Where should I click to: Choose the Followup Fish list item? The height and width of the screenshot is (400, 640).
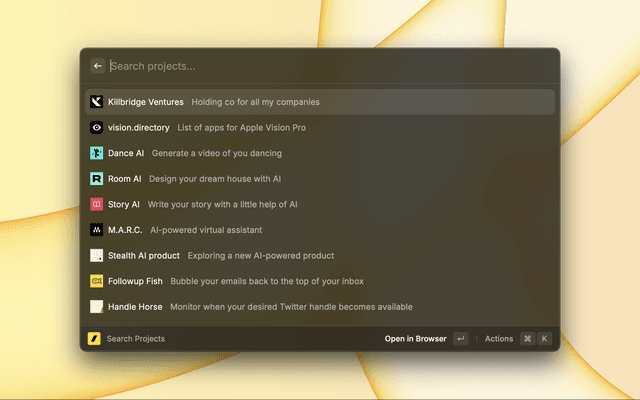pyautogui.click(x=320, y=281)
